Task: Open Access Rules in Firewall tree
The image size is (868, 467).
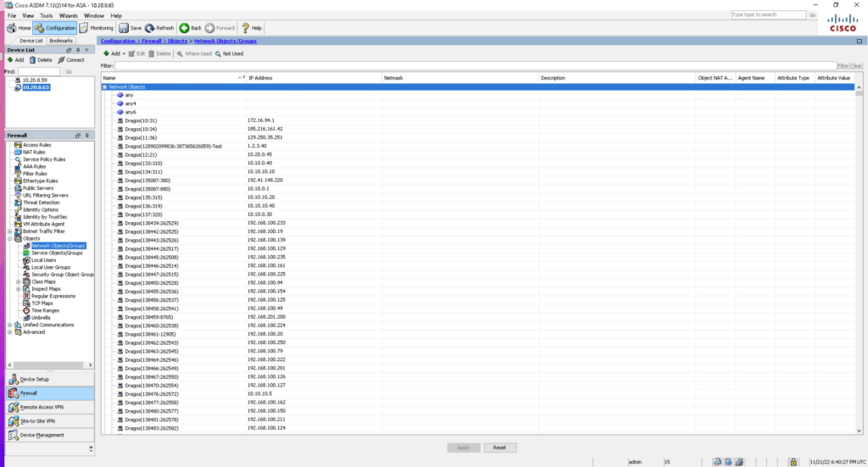Action: click(36, 145)
